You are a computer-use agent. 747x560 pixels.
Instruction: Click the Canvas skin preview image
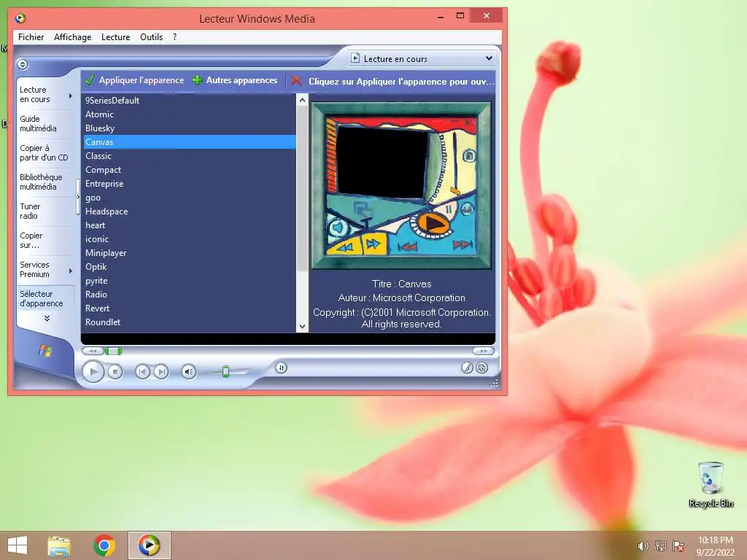click(x=400, y=186)
